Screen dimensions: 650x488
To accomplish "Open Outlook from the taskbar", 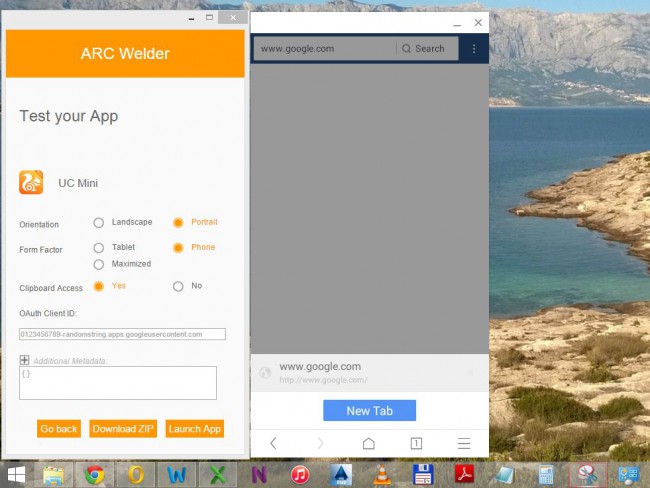I will [x=136, y=475].
